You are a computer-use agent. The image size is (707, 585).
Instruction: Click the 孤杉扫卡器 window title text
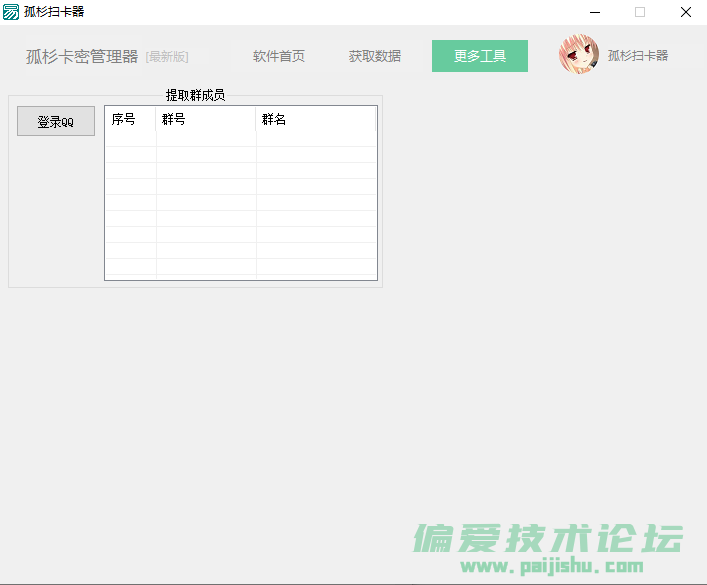[54, 12]
